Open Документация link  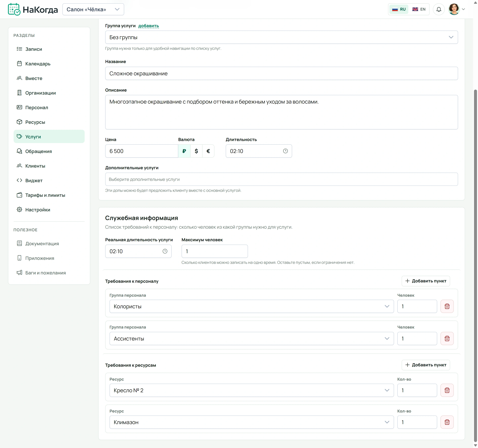point(49,243)
